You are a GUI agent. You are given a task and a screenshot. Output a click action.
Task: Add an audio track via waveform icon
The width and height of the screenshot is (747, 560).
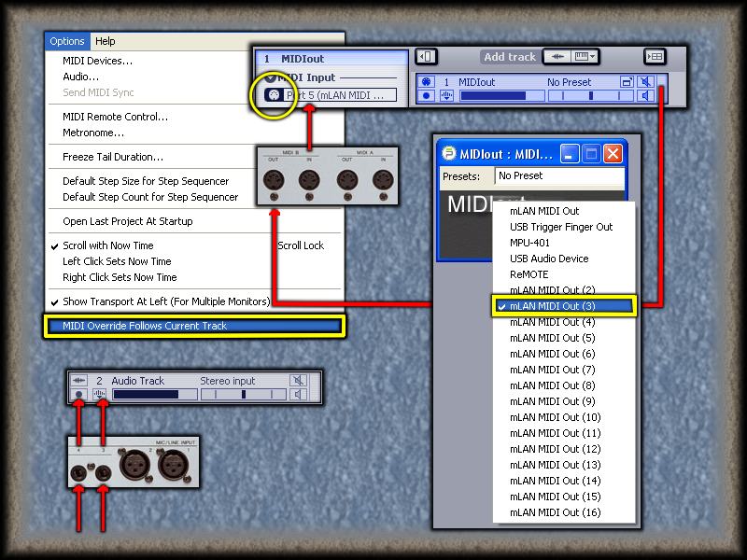pyautogui.click(x=557, y=57)
